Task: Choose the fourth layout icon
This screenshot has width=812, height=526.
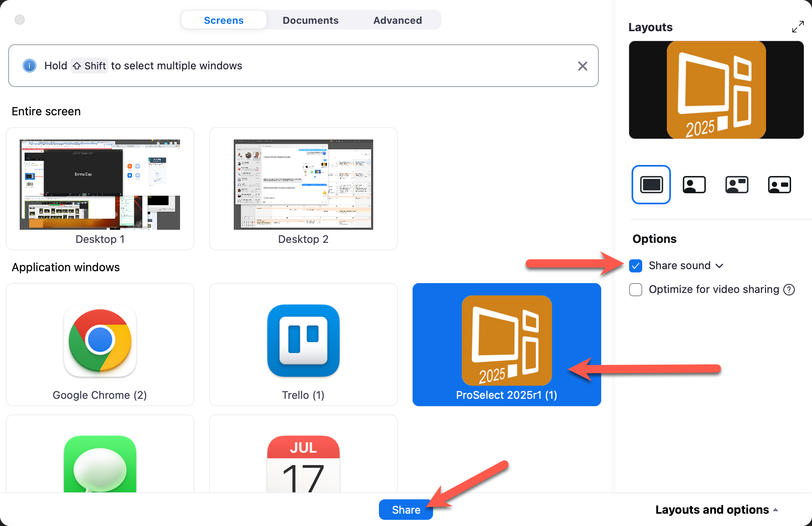Action: coord(779,185)
